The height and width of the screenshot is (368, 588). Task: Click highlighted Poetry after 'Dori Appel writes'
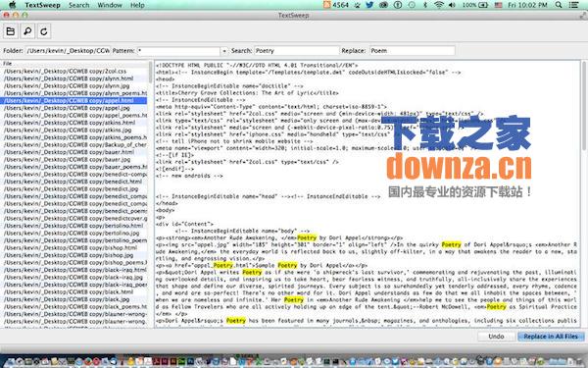(252, 272)
